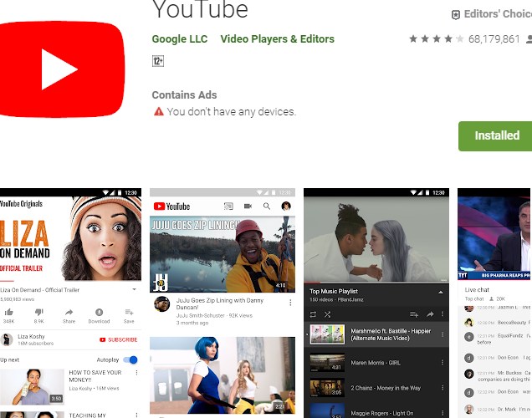Open HOW TO SAVE YOUR MONEY video thumbnail
The height and width of the screenshot is (418, 532).
[x=33, y=387]
